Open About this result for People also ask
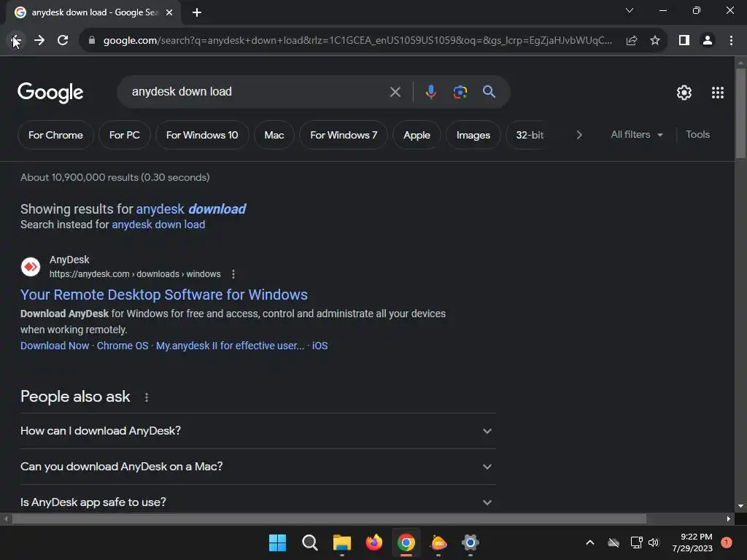Image resolution: width=747 pixels, height=560 pixels. (146, 397)
